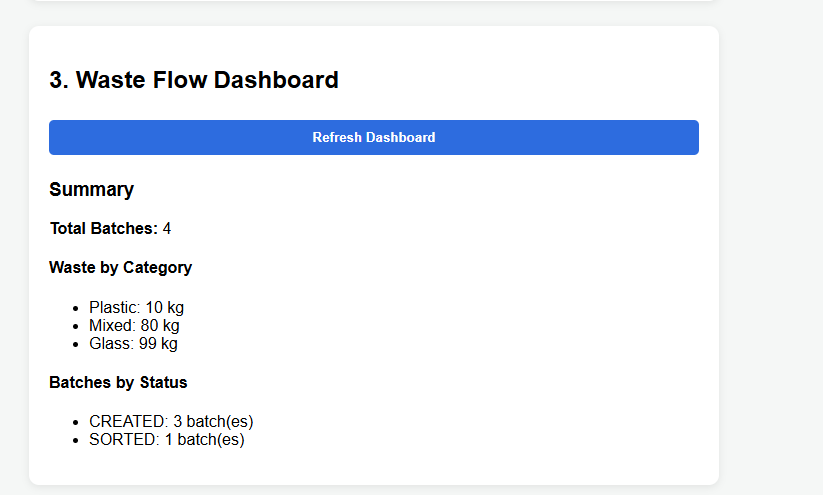Click the total batches count 4

[x=167, y=228]
